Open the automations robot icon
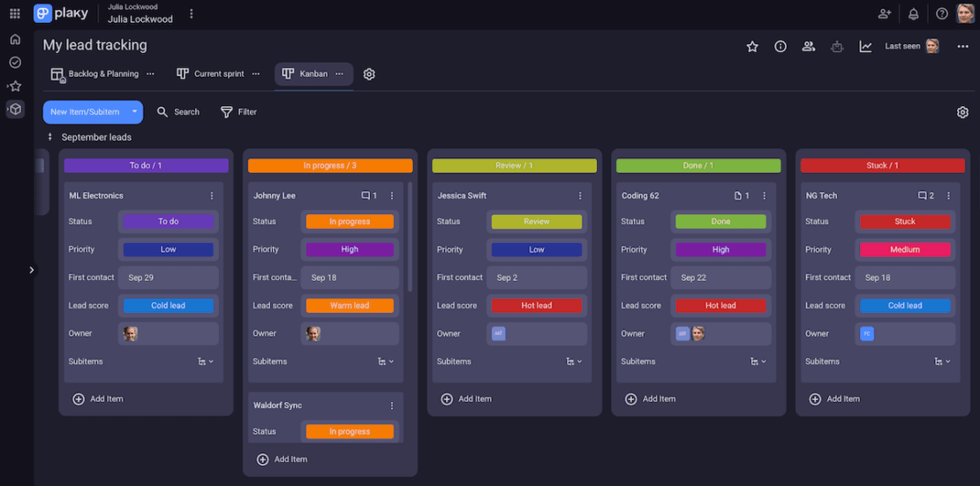 pos(837,46)
